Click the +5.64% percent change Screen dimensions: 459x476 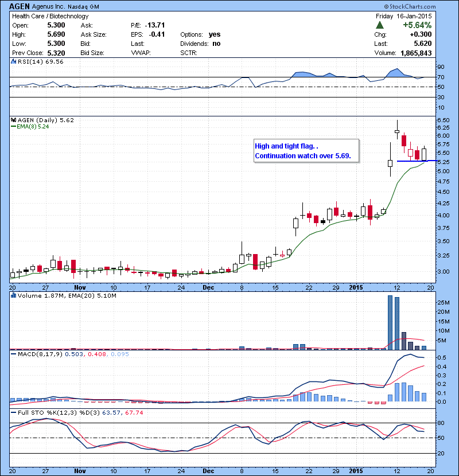(x=417, y=25)
